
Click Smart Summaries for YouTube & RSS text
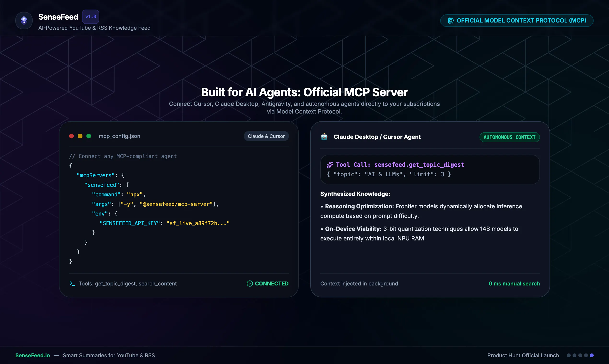pos(109,355)
